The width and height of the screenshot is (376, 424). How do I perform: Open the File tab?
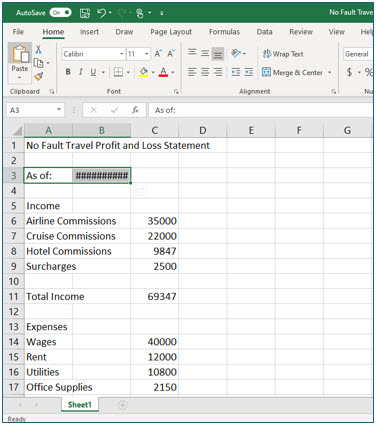18,32
